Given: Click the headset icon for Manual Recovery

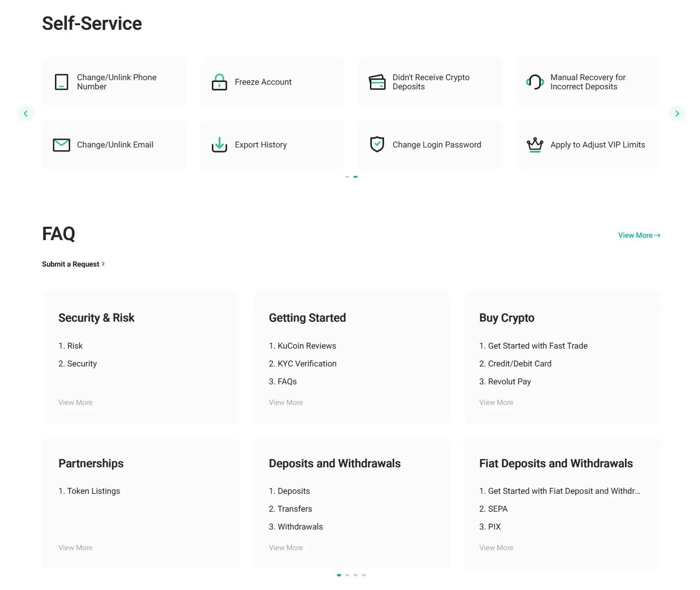Looking at the screenshot, I should [x=535, y=82].
